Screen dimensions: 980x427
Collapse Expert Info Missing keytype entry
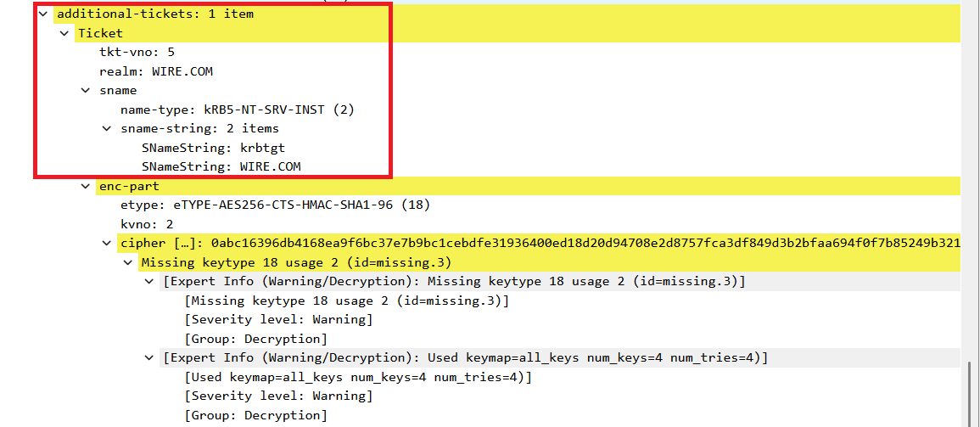148,281
